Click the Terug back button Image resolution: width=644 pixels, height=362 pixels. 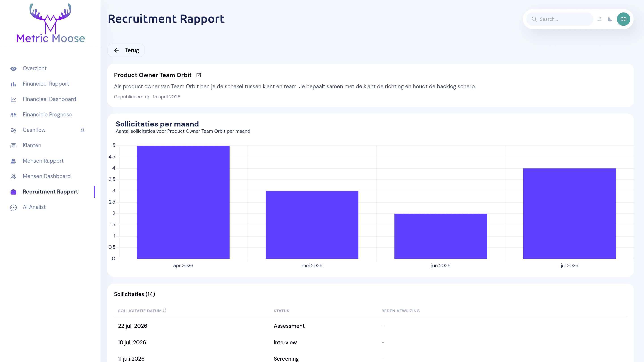tap(126, 50)
